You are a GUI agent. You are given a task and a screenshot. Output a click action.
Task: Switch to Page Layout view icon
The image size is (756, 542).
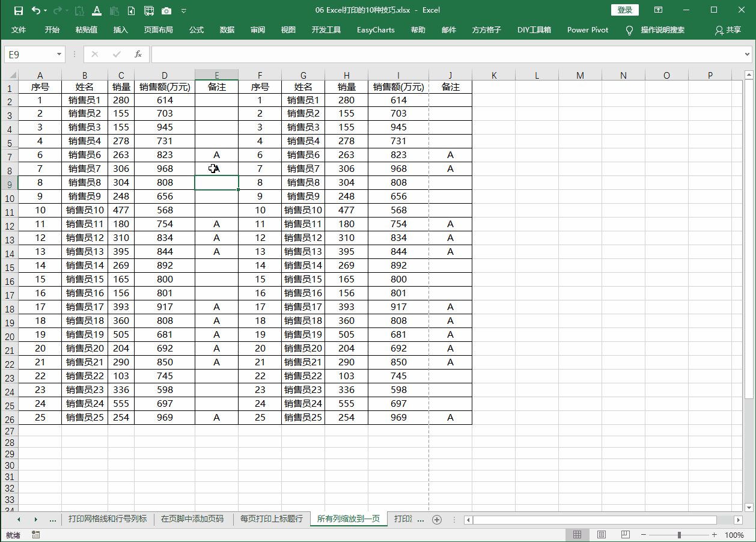pyautogui.click(x=601, y=535)
